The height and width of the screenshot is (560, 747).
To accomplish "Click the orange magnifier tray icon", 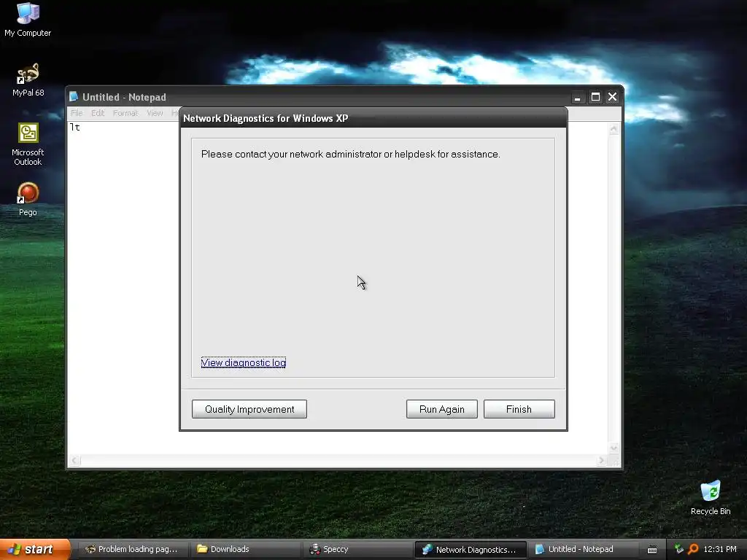I will click(692, 549).
